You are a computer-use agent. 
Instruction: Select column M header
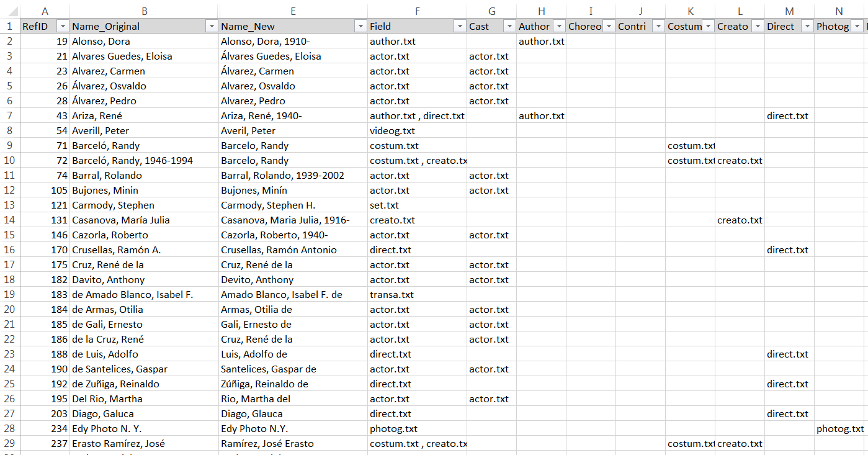789,11
